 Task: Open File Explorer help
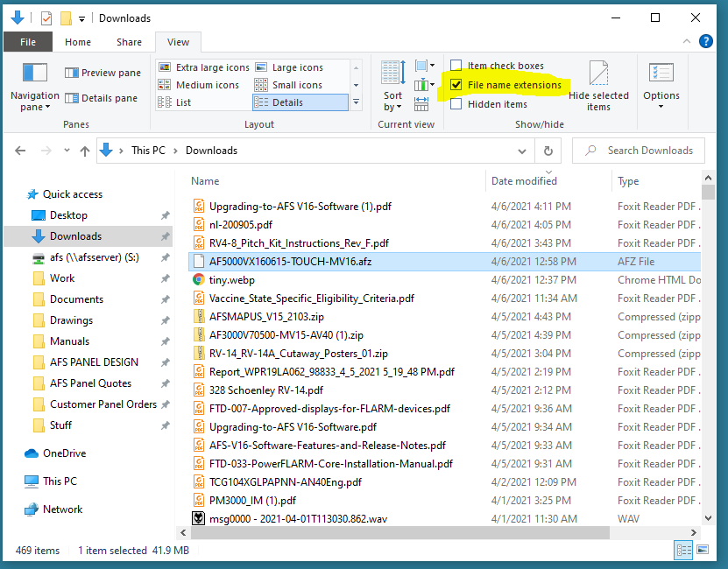706,41
